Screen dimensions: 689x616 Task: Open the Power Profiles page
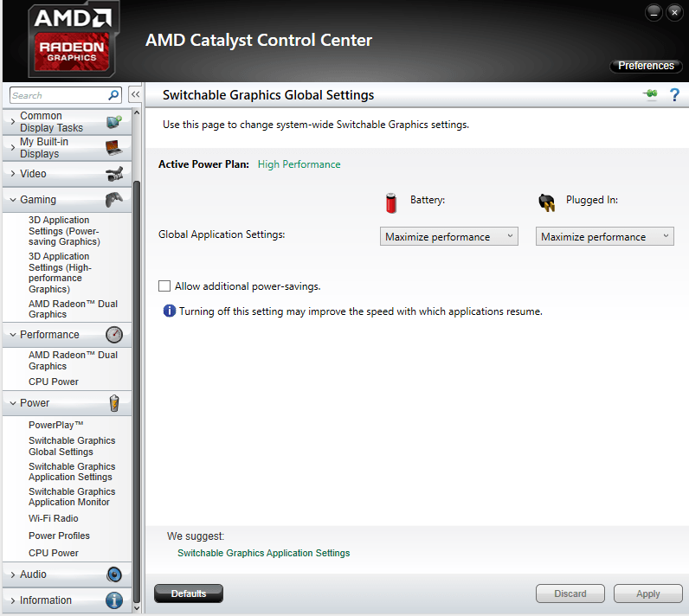(60, 536)
